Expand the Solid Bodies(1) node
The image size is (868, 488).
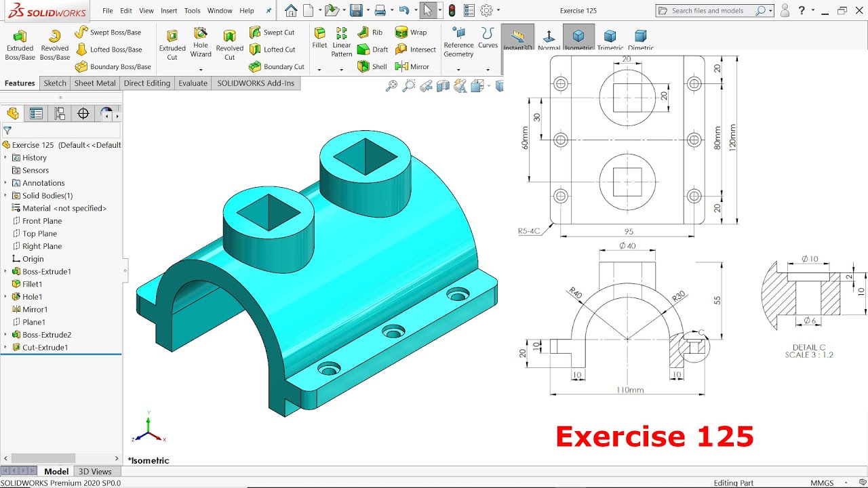point(5,195)
